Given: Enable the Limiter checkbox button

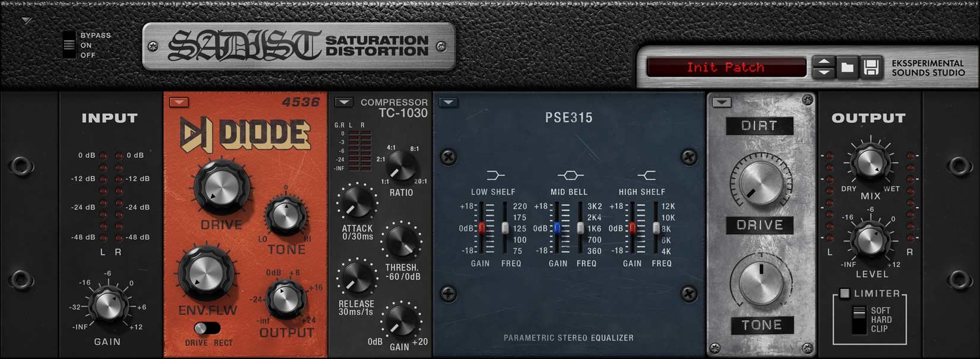Looking at the screenshot, I should (845, 294).
